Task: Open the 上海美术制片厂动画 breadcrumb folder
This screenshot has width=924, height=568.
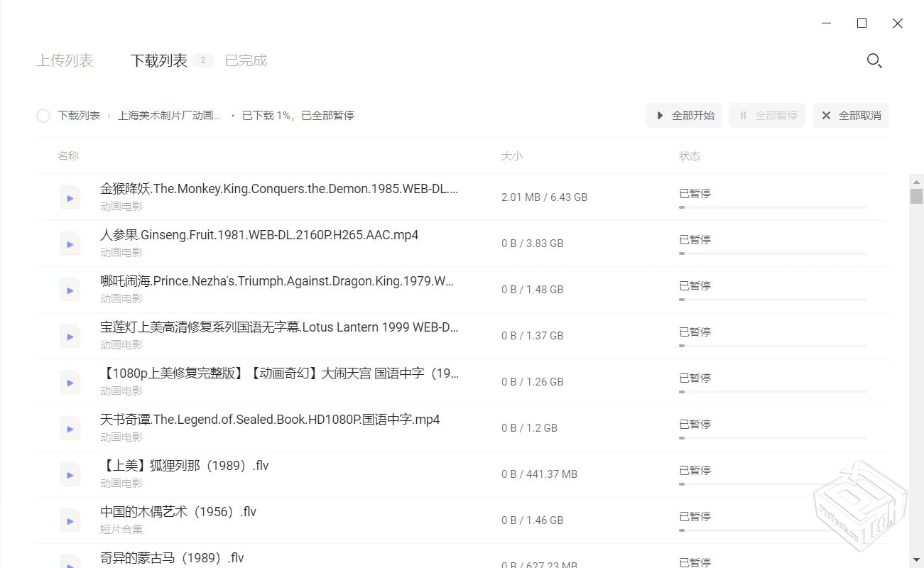Action: point(169,115)
